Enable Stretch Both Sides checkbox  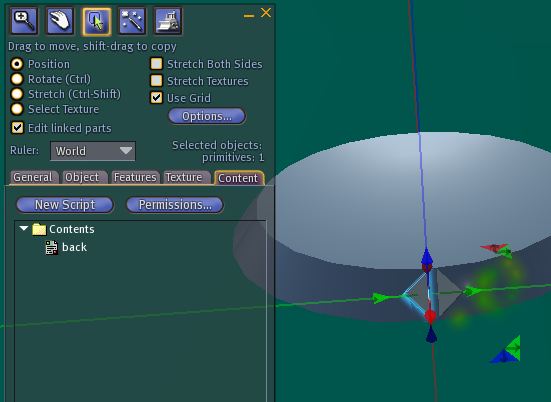[x=156, y=64]
